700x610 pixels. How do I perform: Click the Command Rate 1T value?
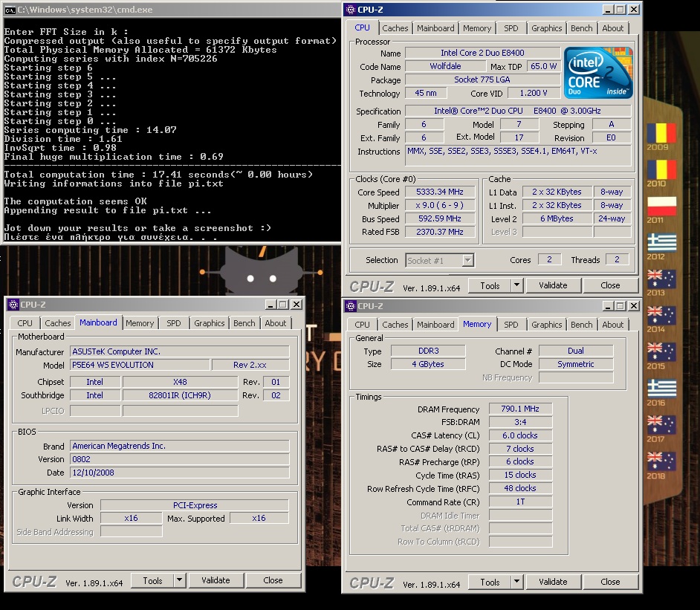[x=520, y=502]
